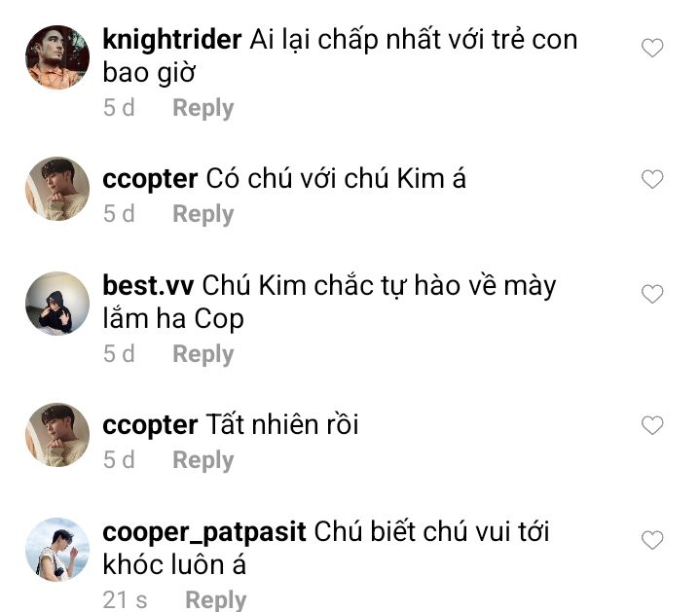
Task: Reply to ccopter's "Có chú với chú Kim á"
Action: (203, 214)
